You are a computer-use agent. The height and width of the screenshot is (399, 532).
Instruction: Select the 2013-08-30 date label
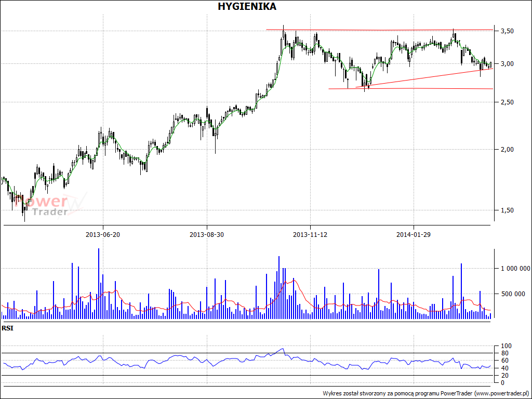pyautogui.click(x=207, y=234)
